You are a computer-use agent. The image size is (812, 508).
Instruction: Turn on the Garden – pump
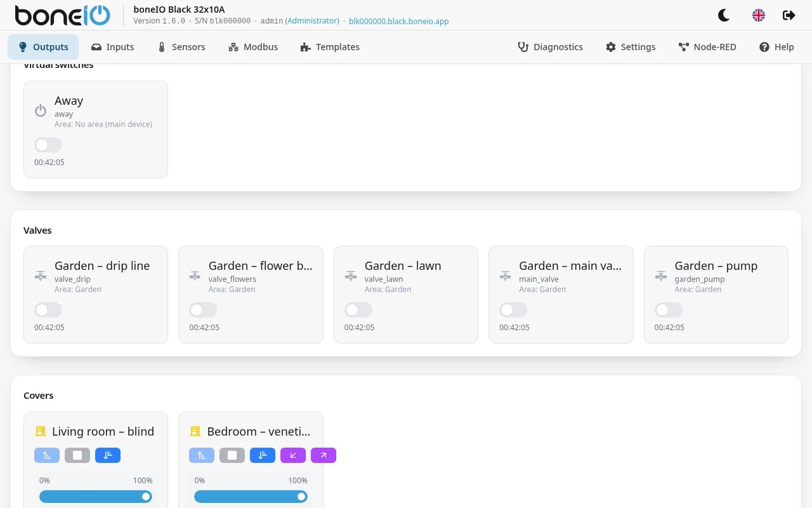(x=669, y=310)
